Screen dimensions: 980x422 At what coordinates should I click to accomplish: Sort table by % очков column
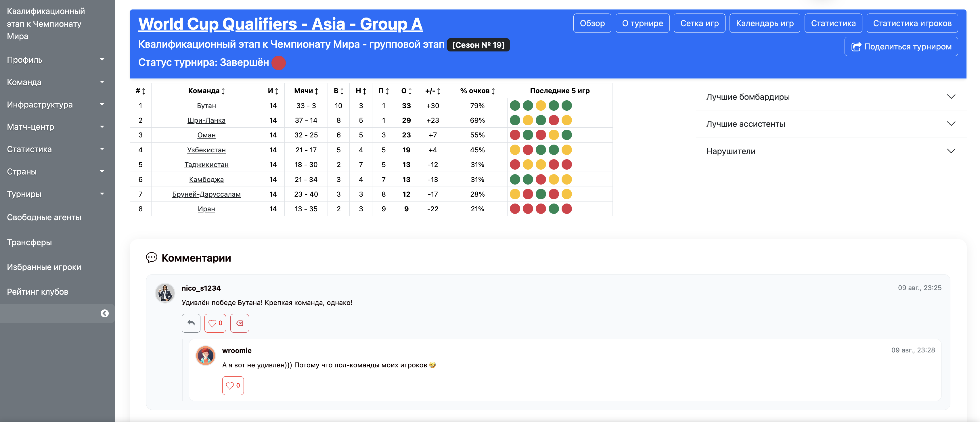477,91
